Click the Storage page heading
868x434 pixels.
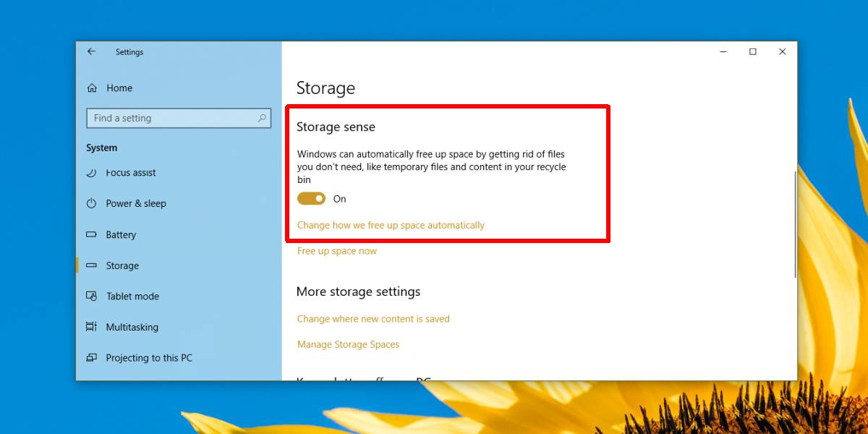(x=325, y=88)
